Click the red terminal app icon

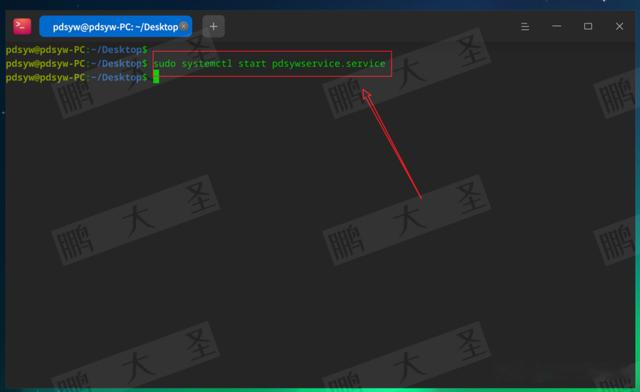pos(22,27)
